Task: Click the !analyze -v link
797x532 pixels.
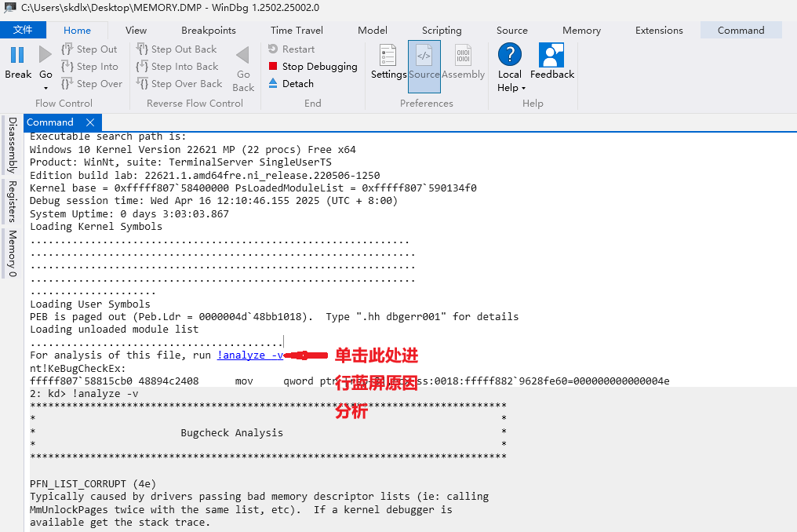Action: pyautogui.click(x=250, y=355)
